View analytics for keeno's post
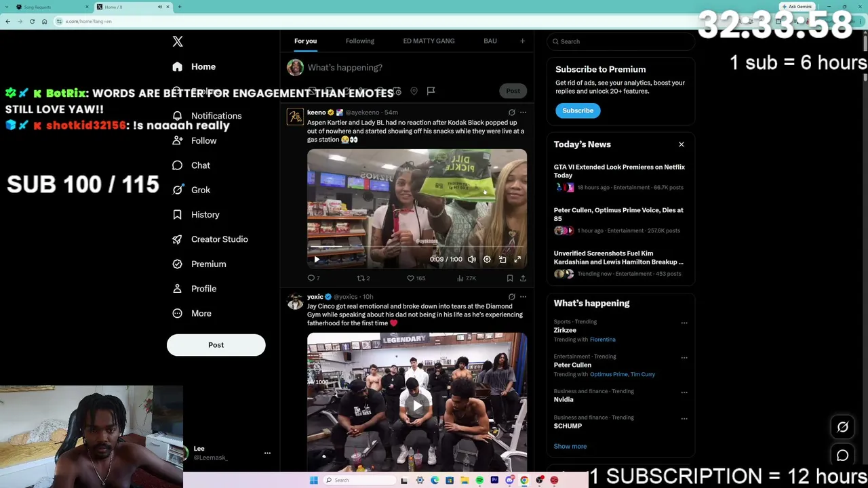 click(467, 279)
